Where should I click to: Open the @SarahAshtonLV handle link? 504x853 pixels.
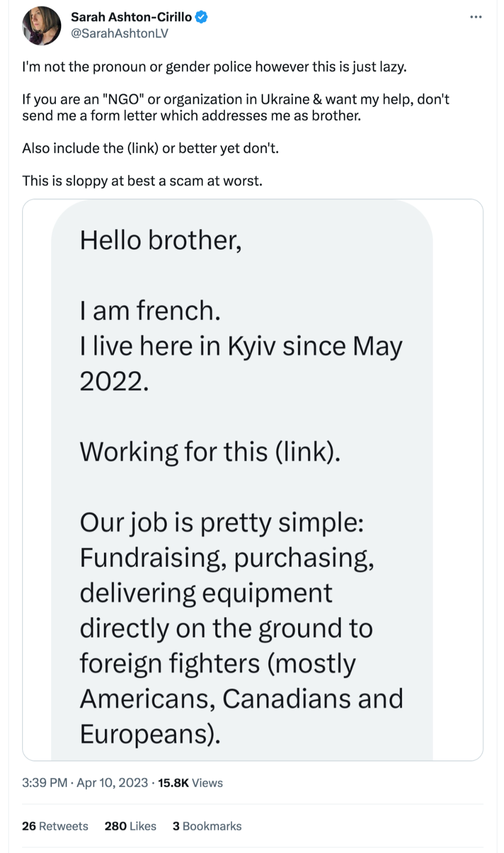click(120, 33)
